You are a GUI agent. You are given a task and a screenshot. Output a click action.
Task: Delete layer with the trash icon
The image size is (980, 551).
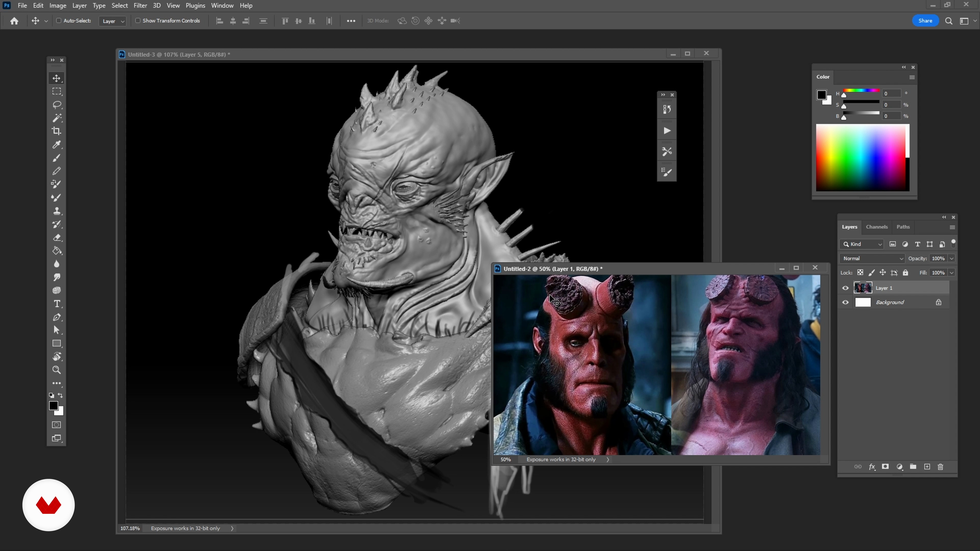click(940, 467)
